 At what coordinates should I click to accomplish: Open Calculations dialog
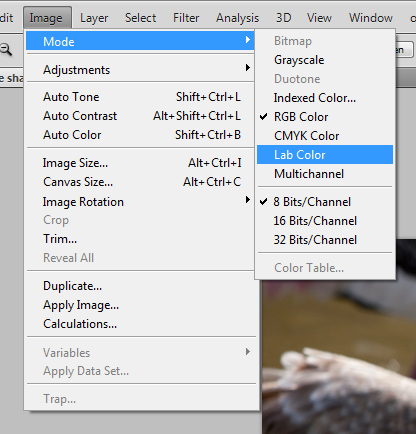pos(140,324)
